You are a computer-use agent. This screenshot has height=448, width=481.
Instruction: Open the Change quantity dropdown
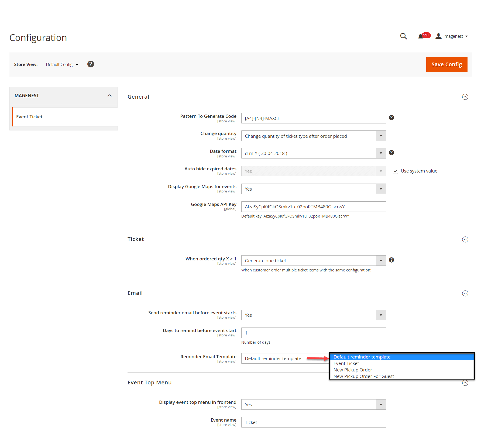click(313, 136)
